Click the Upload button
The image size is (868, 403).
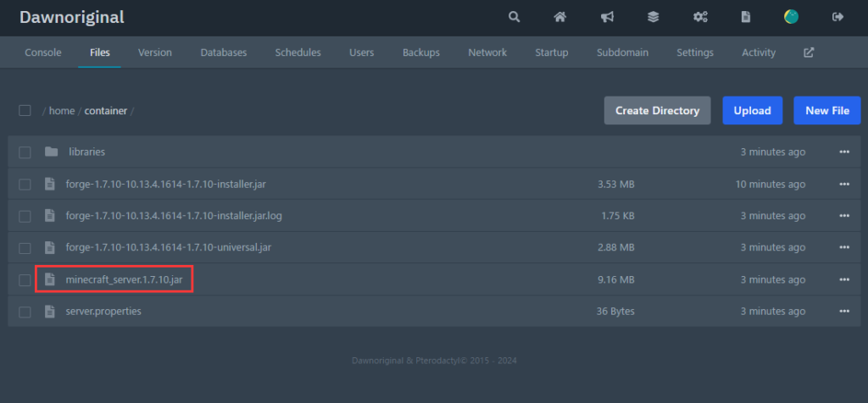pos(753,111)
